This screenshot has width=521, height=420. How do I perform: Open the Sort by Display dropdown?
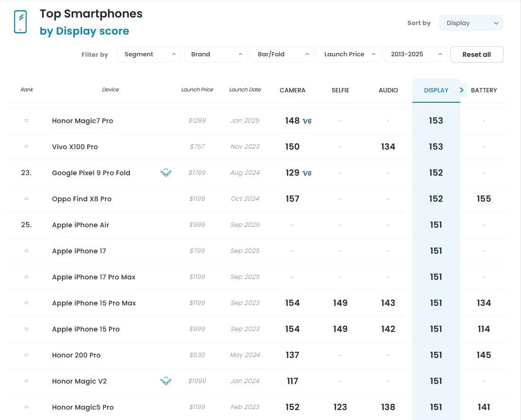pyautogui.click(x=471, y=23)
